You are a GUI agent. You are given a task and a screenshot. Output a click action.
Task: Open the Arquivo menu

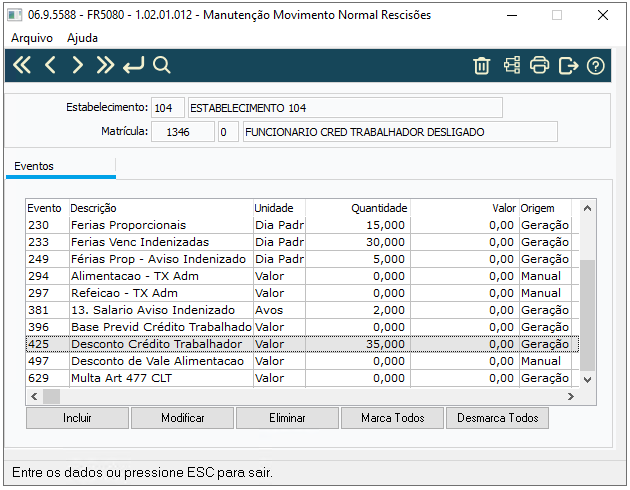pos(32,38)
